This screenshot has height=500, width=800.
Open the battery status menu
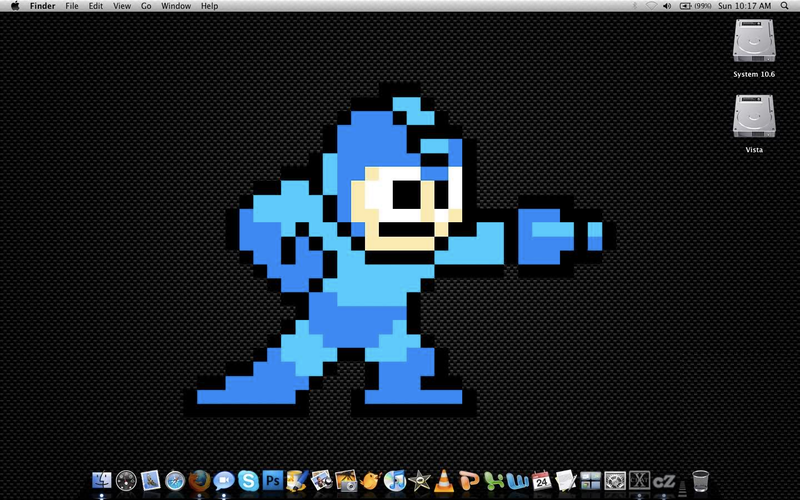click(x=695, y=6)
